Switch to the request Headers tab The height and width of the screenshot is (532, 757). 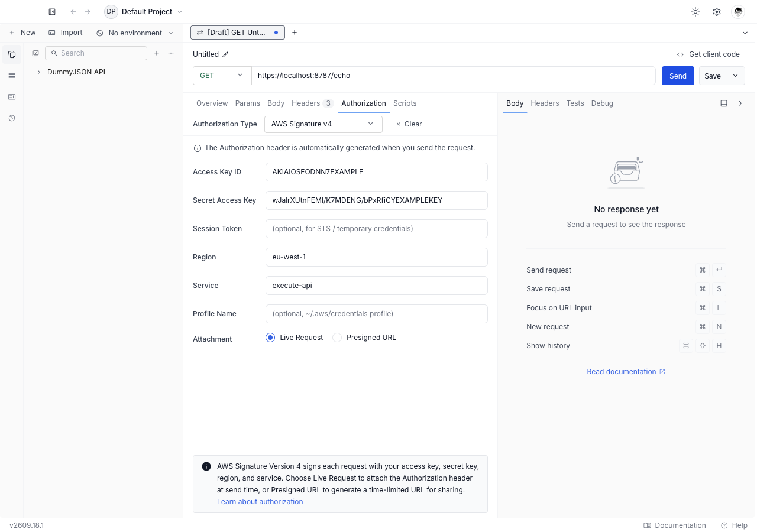312,103
